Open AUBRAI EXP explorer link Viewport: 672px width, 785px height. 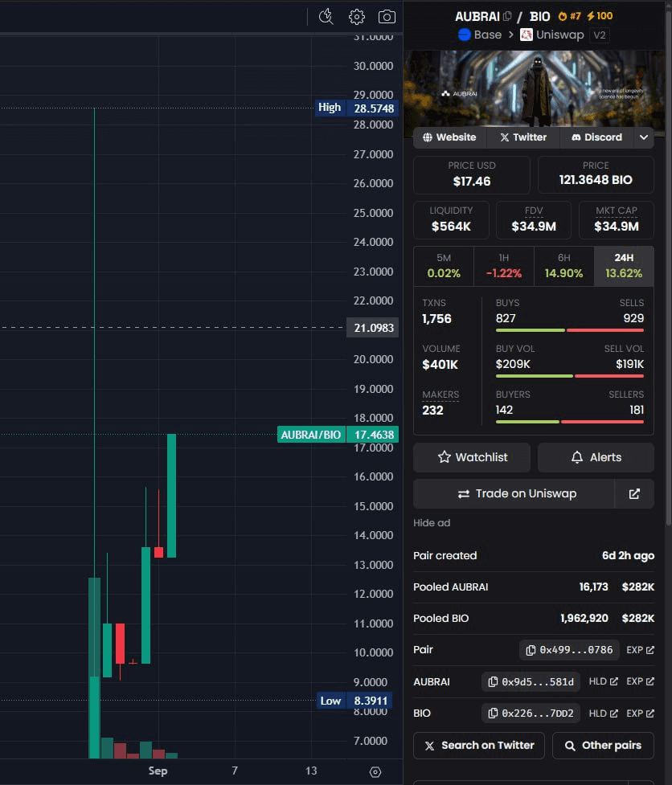(640, 681)
